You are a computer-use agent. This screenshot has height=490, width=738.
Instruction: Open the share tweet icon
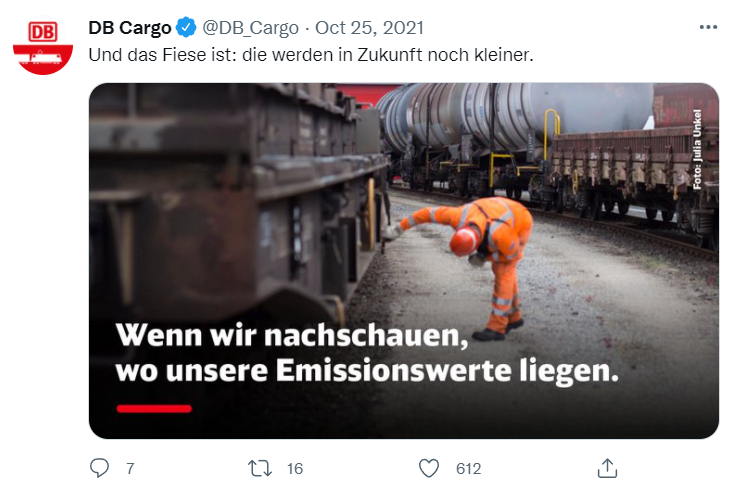(x=607, y=468)
